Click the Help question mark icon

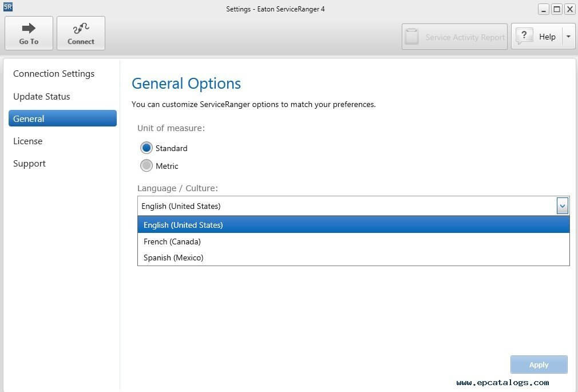tap(524, 35)
